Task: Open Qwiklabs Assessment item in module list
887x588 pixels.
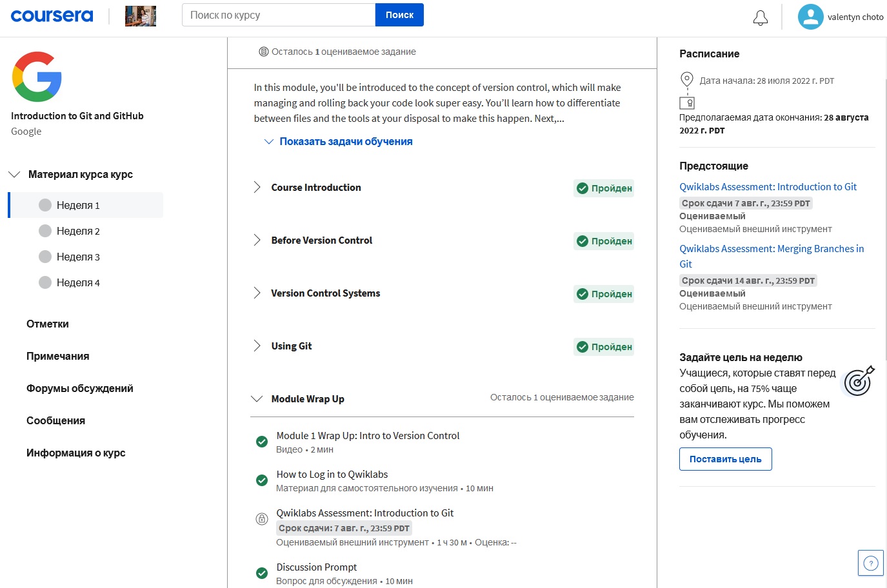Action: [365, 513]
